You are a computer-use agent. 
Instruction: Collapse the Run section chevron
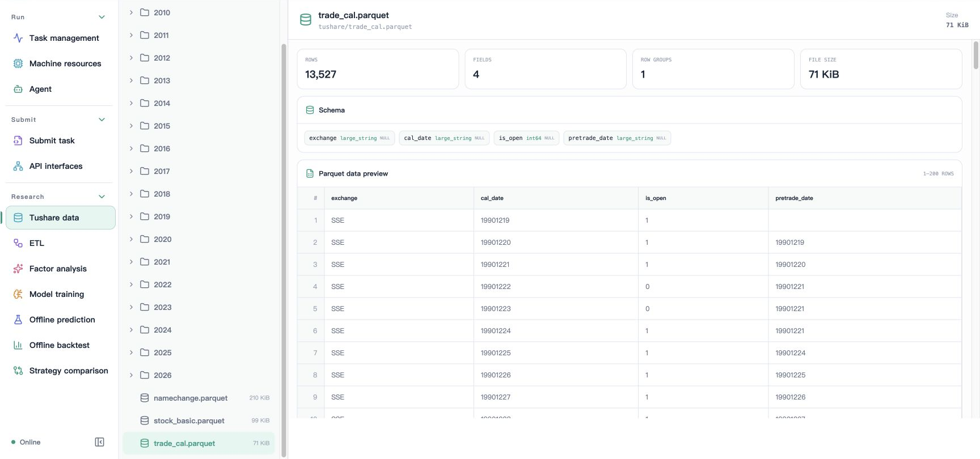102,17
